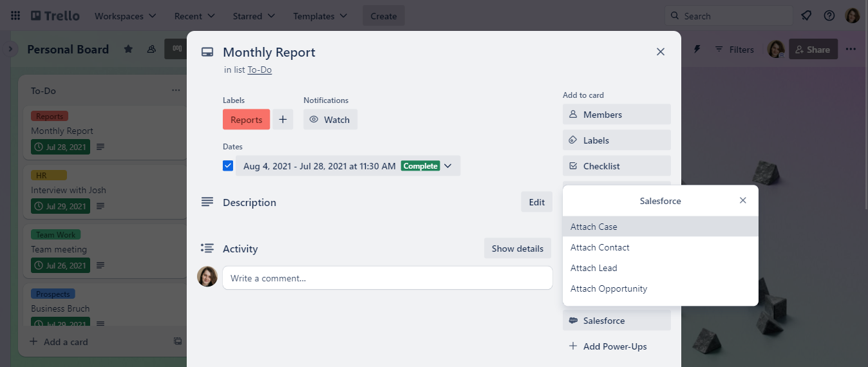Open the board's three-dot menu

pos(851,50)
